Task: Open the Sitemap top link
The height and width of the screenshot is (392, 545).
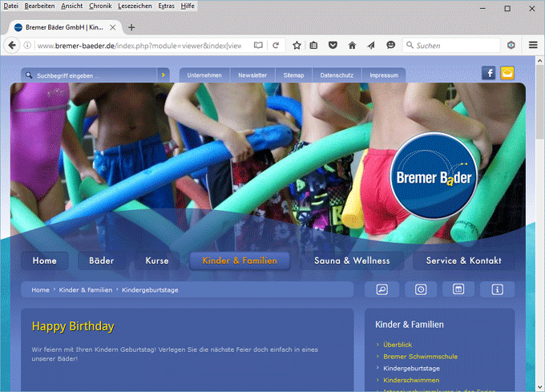Action: point(293,75)
